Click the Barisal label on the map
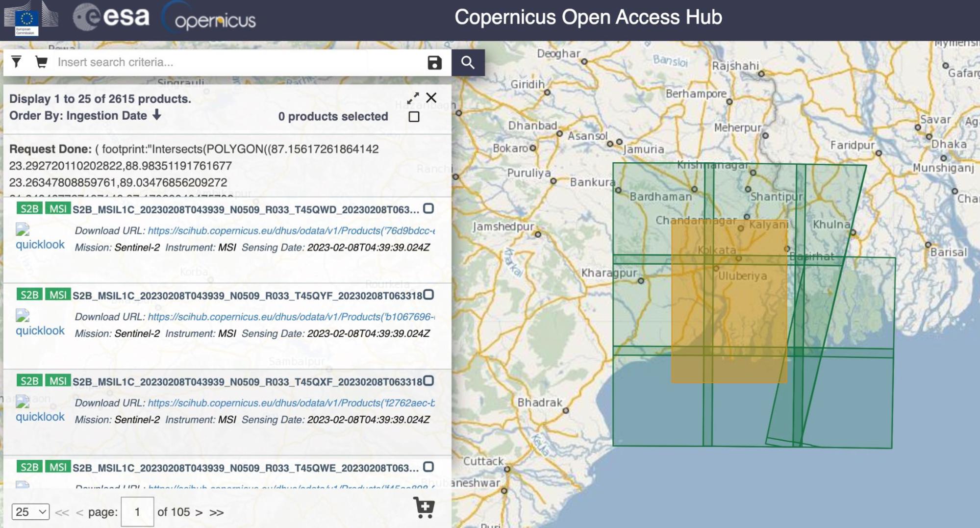 [x=949, y=252]
